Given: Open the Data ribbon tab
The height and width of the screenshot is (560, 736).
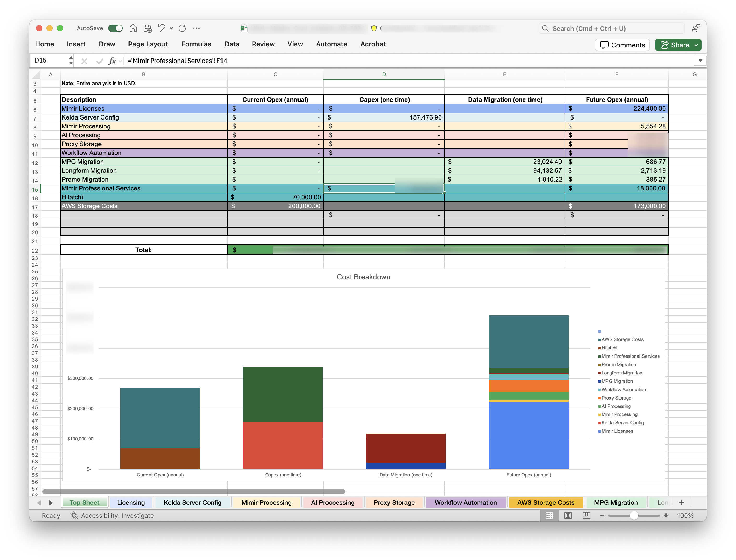Looking at the screenshot, I should [232, 44].
